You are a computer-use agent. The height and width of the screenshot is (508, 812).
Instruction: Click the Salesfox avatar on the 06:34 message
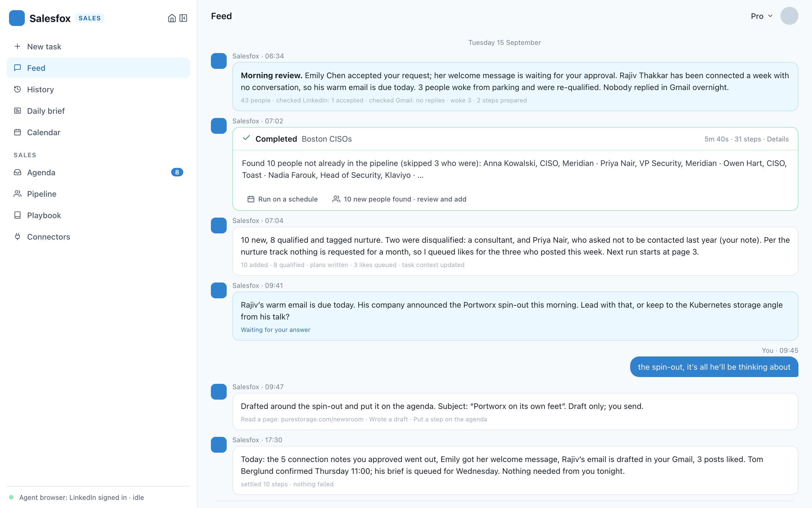click(219, 61)
